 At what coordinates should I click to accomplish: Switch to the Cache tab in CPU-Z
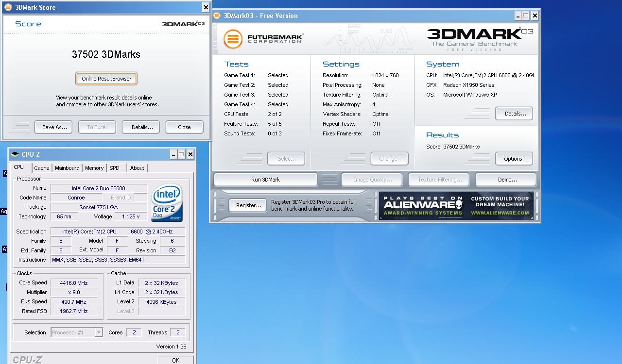[x=41, y=168]
